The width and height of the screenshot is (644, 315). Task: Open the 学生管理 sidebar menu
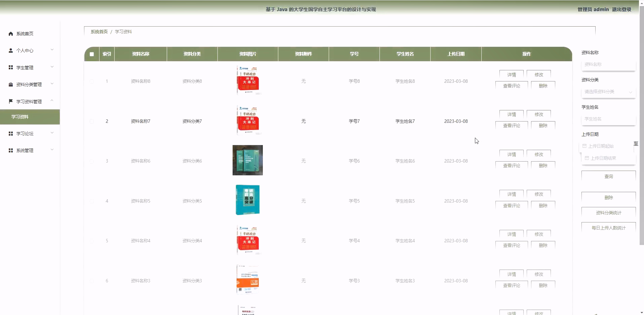30,67
